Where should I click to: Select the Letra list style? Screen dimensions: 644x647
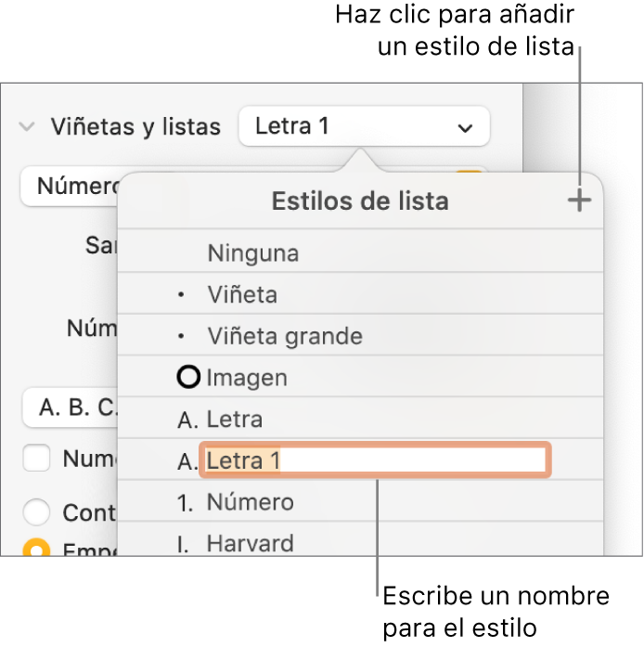[361, 418]
